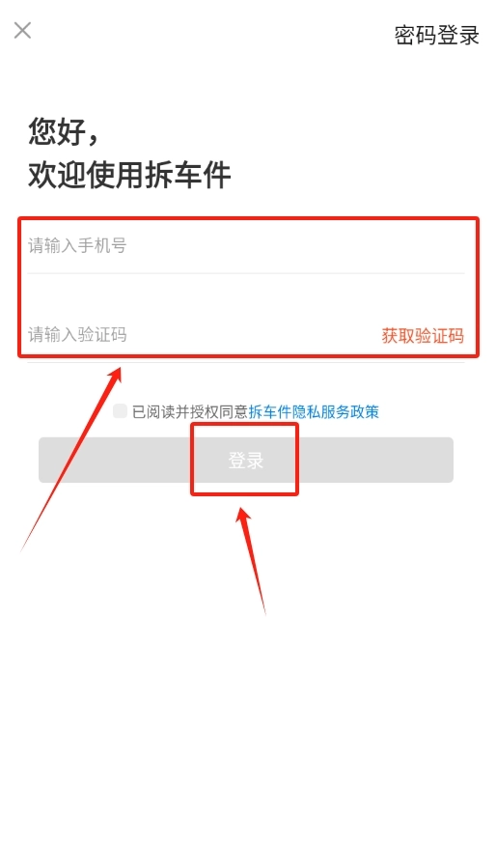Switch to 密码登录 password login
This screenshot has height=868, width=496.
click(x=436, y=36)
